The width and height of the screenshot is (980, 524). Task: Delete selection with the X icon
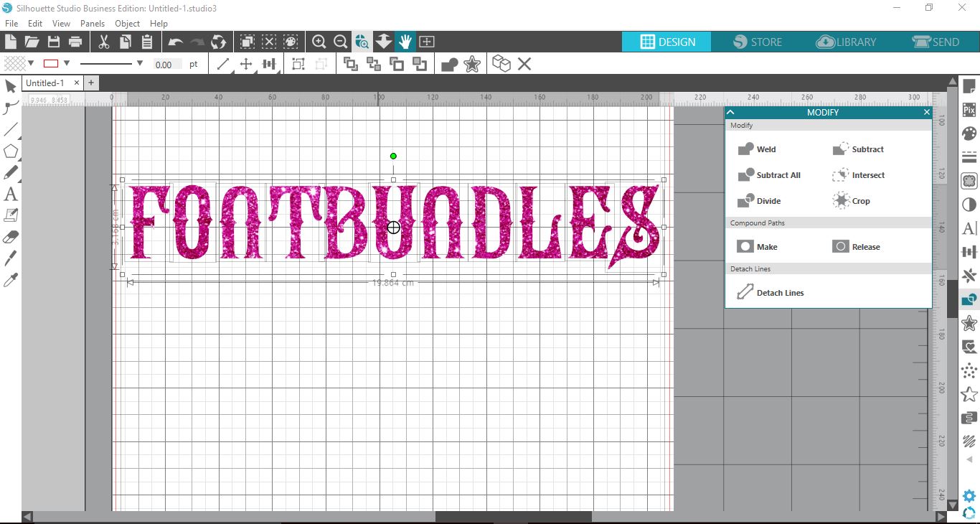524,65
